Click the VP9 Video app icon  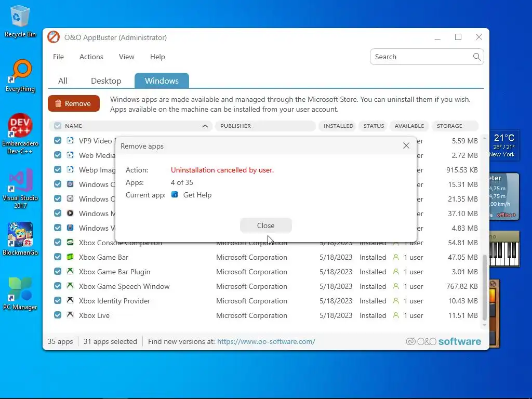pos(70,140)
